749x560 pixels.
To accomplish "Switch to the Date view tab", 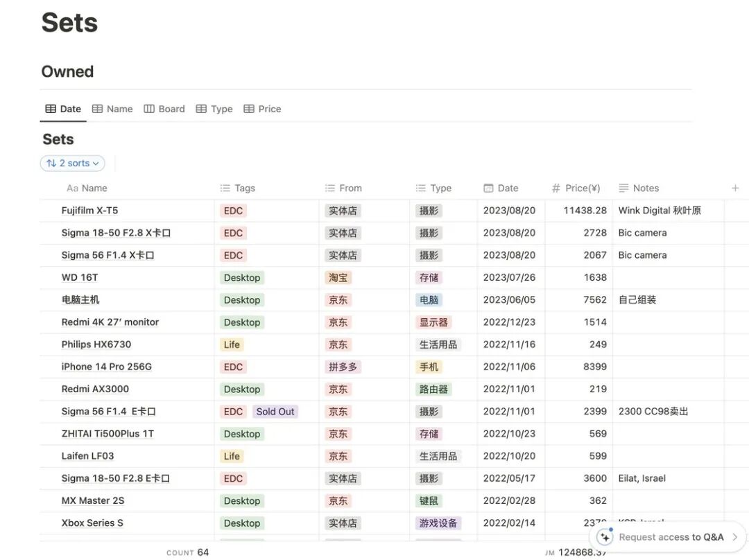I will 63,109.
